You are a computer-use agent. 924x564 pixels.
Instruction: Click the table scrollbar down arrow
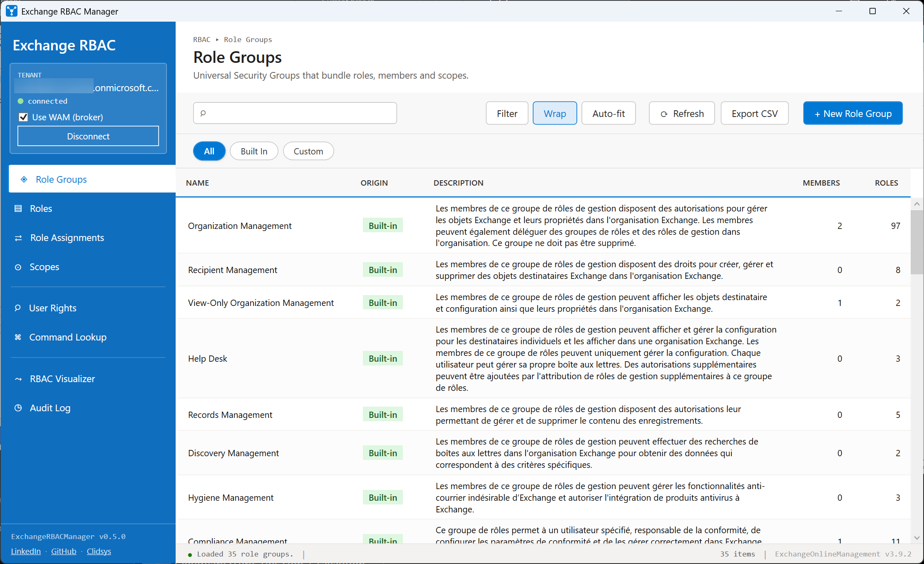click(917, 538)
